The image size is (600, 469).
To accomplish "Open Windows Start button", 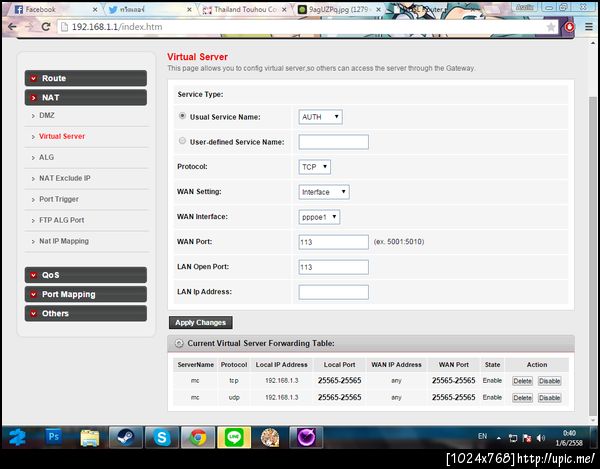I will pos(18,437).
